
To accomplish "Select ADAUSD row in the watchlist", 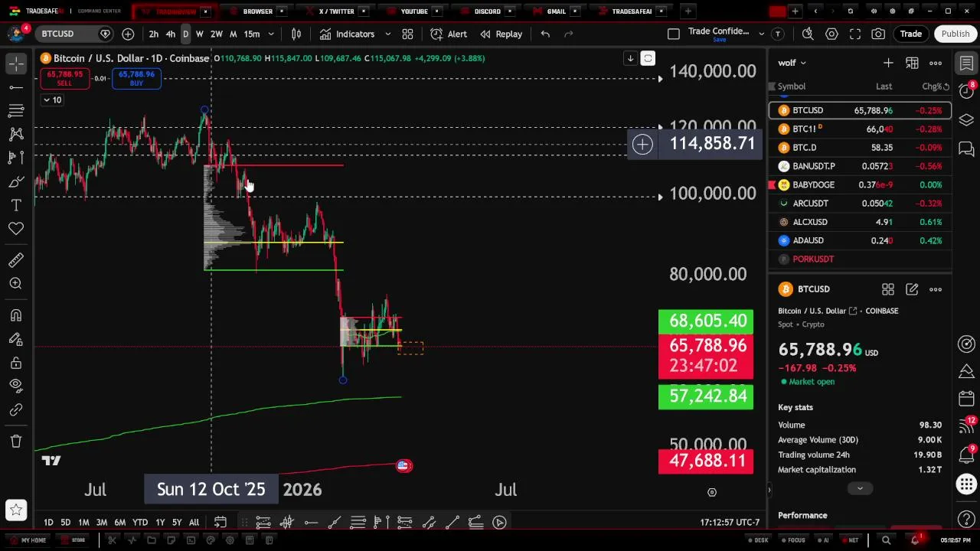I will tap(860, 240).
